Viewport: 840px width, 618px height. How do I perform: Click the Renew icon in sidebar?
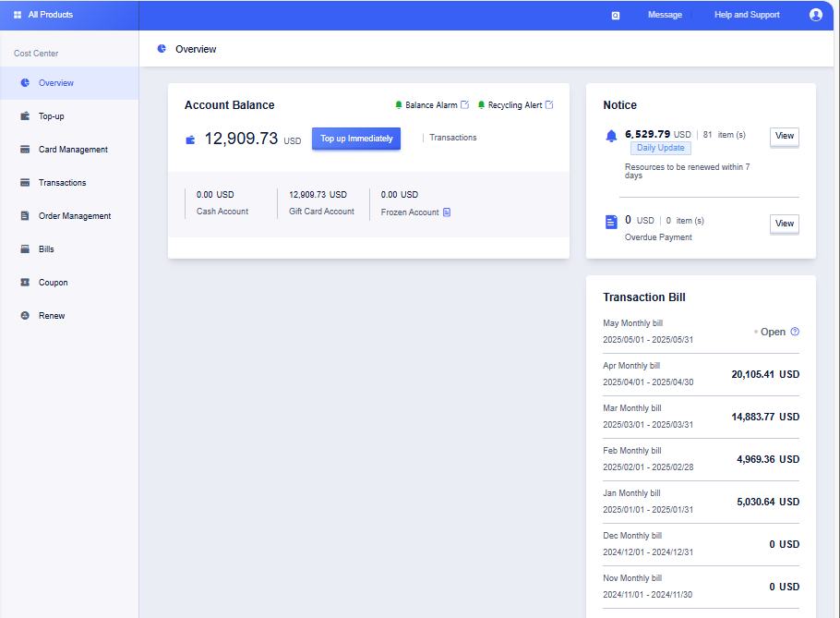point(25,315)
